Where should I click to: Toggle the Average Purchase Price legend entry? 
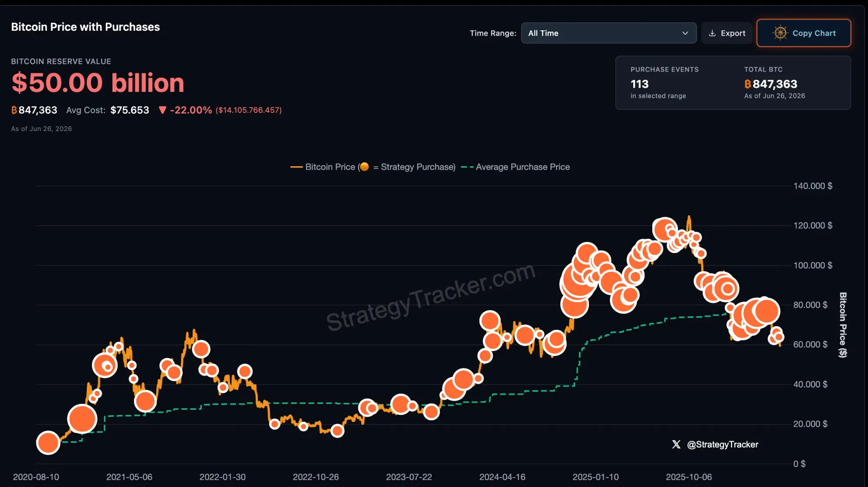click(x=516, y=167)
